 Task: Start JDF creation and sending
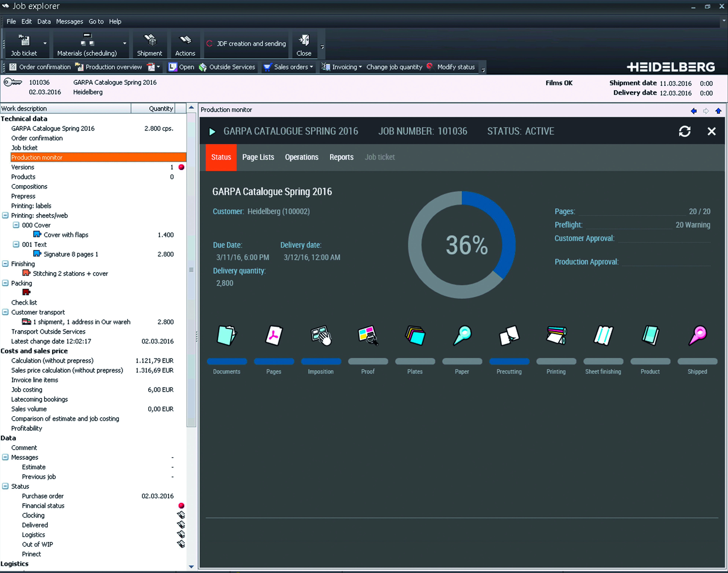246,44
